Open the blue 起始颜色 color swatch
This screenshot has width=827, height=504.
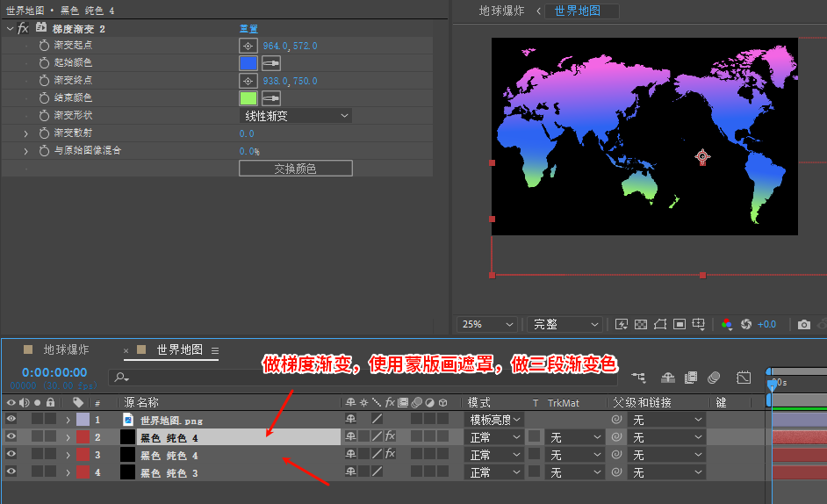[248, 63]
